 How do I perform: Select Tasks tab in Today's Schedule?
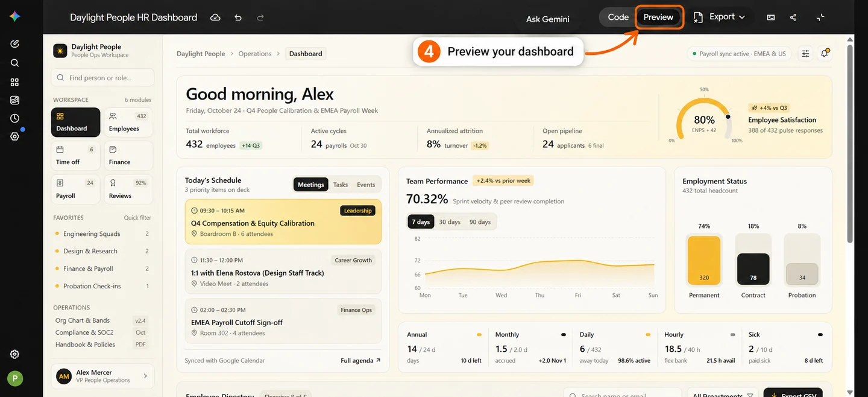[341, 185]
